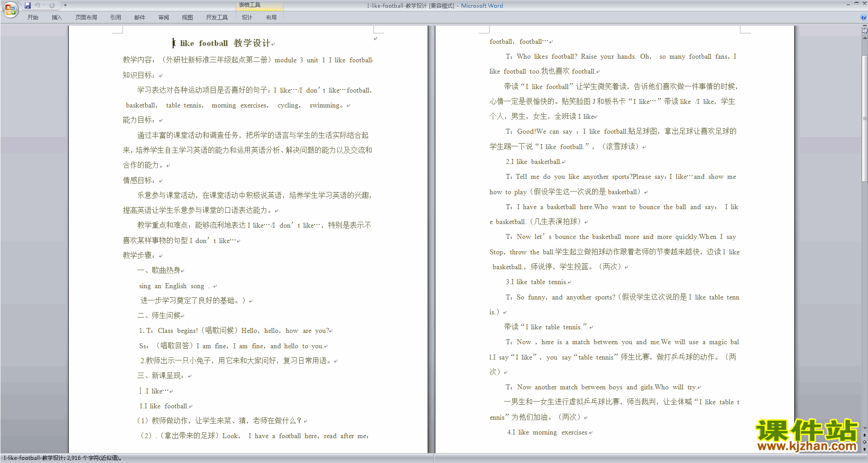
Task: Click the '4.I like morning exercises.' line
Action: (x=548, y=432)
